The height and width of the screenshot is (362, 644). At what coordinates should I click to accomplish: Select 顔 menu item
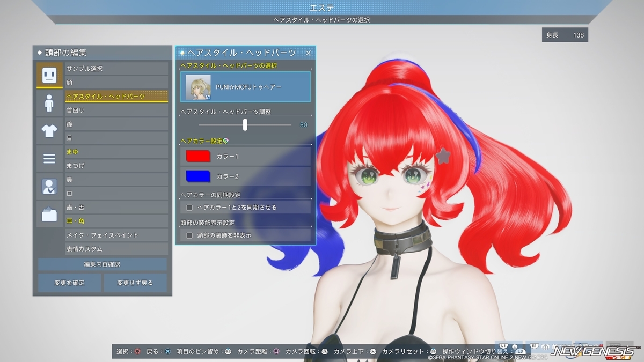click(116, 82)
